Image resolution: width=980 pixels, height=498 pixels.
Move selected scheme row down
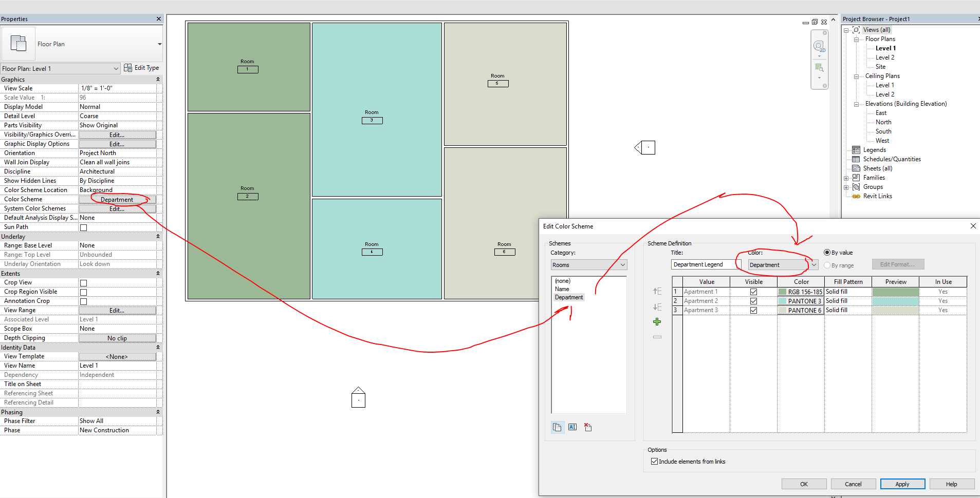pos(657,307)
